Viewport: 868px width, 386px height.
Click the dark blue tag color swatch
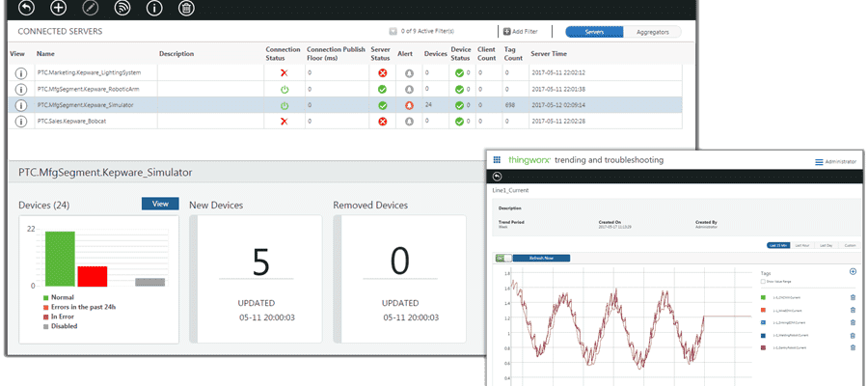click(x=764, y=335)
